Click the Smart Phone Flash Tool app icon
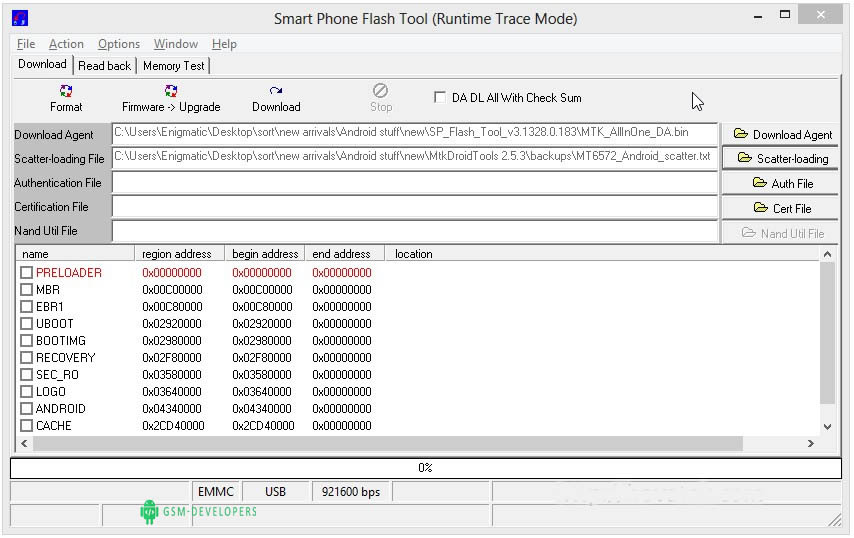854x538 pixels. [20, 18]
